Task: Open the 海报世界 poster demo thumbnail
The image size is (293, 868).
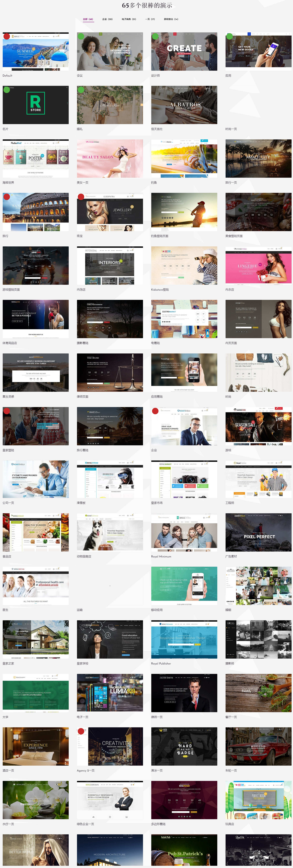Action: [x=36, y=158]
